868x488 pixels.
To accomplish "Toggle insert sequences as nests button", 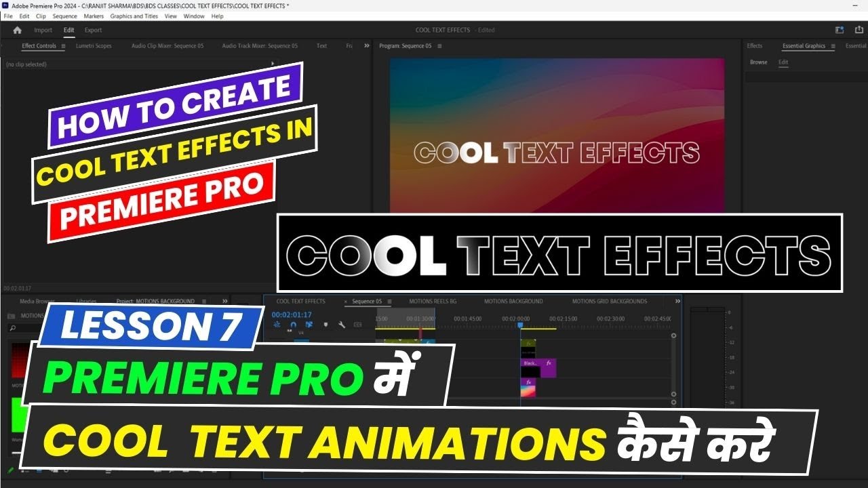I will [x=277, y=325].
